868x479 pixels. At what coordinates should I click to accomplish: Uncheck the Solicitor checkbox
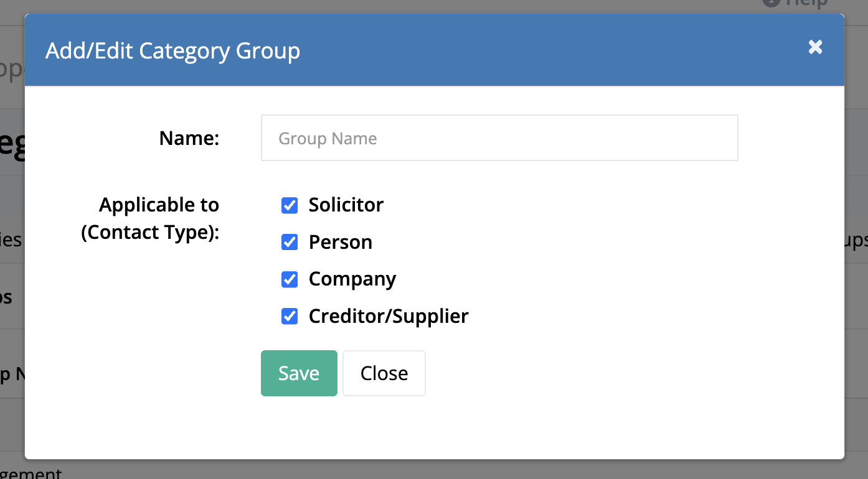click(x=290, y=205)
